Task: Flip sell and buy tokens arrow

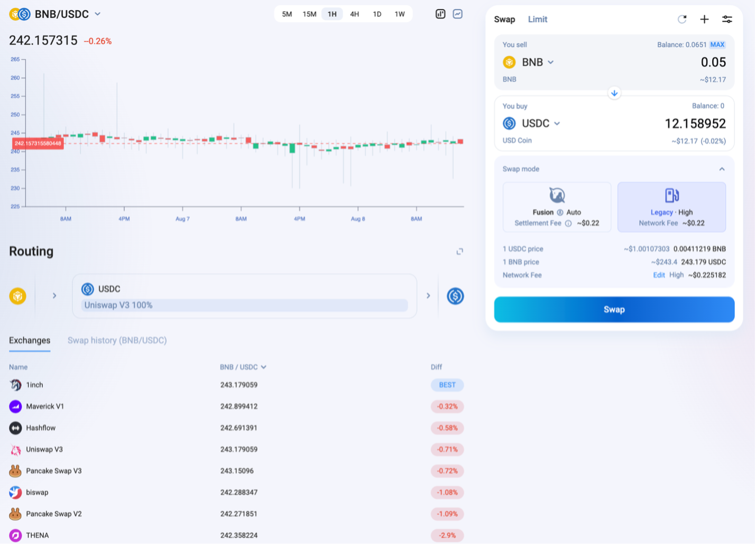Action: tap(614, 93)
